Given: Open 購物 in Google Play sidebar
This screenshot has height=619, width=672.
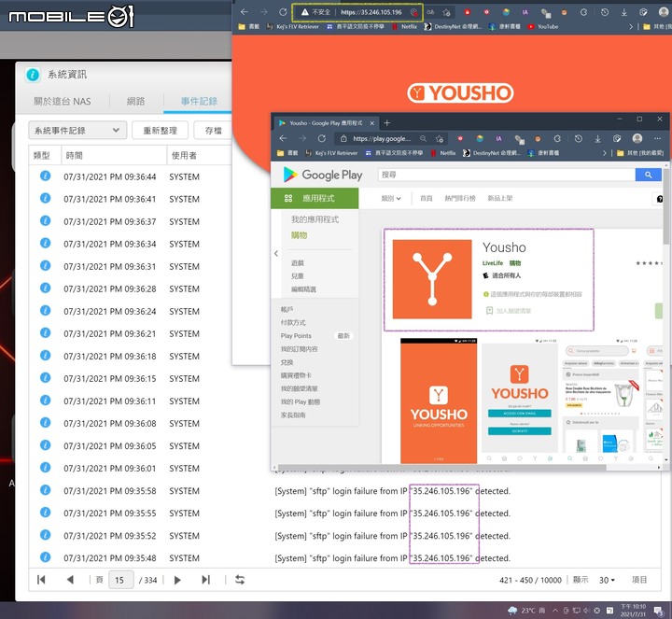Looking at the screenshot, I should click(x=300, y=235).
